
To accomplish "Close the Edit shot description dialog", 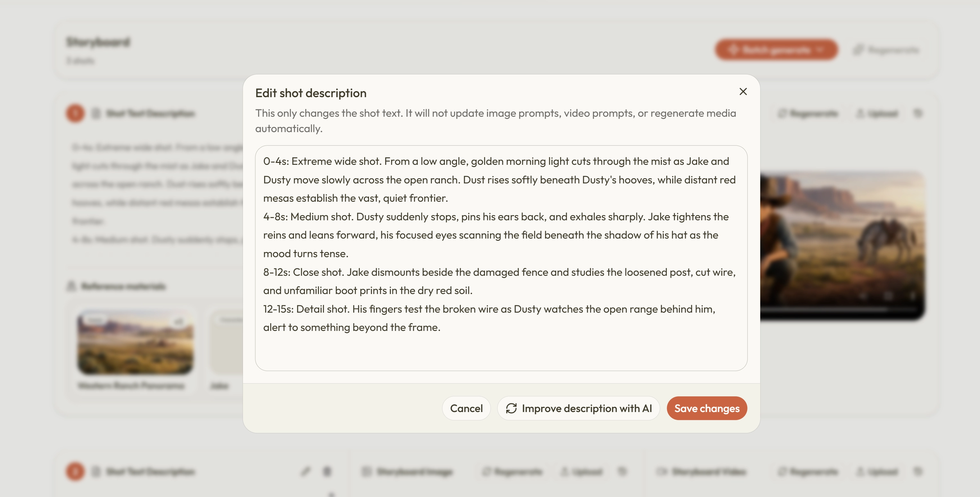I will pos(743,92).
